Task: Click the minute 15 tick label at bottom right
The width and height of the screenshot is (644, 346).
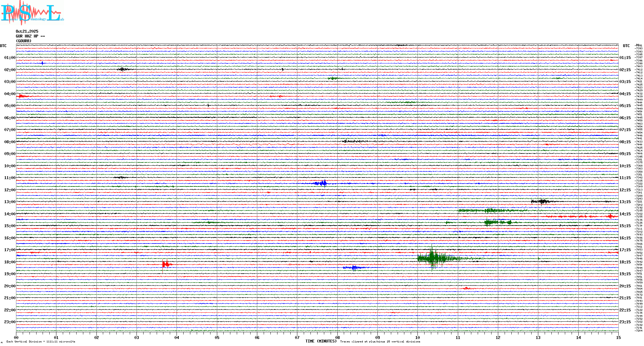Action: pos(618,337)
